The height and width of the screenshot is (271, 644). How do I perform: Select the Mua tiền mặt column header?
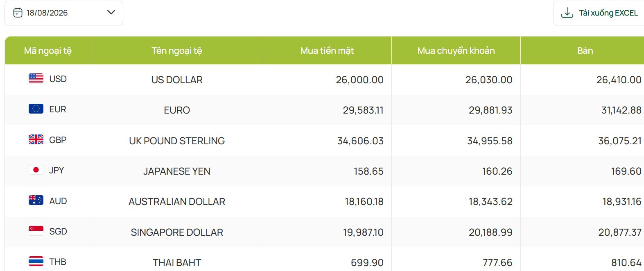(x=327, y=50)
